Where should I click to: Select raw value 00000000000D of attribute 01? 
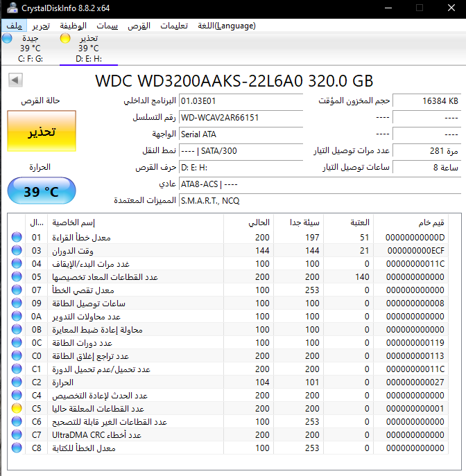[x=415, y=238]
